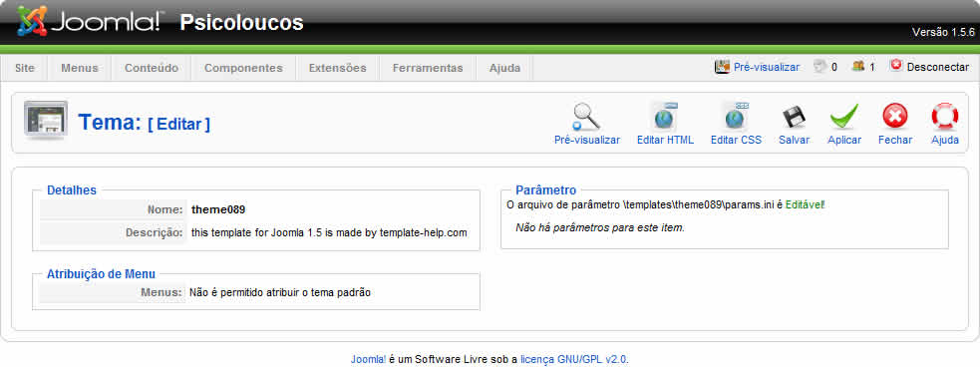Open the Extensões menu
Image resolution: width=980 pixels, height=367 pixels.
tap(338, 68)
